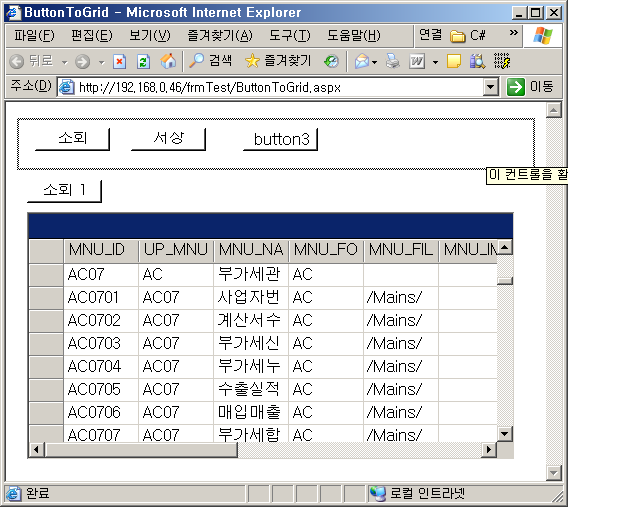Expand the address bar URL dropdown
The height and width of the screenshot is (512, 640).
(490, 87)
